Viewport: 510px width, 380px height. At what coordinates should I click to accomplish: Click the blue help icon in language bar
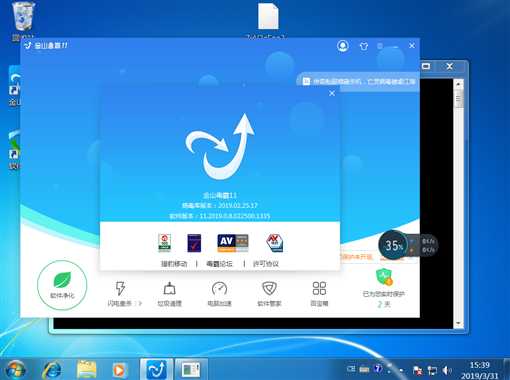pos(378,369)
